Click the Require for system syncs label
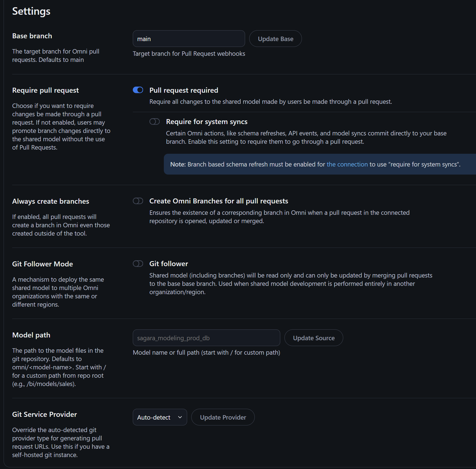 [207, 122]
